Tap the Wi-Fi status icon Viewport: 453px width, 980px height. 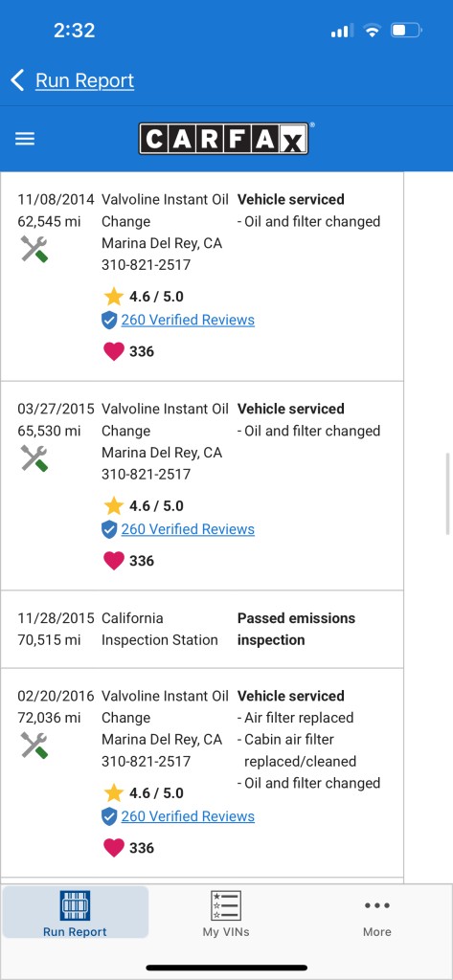pos(373,30)
